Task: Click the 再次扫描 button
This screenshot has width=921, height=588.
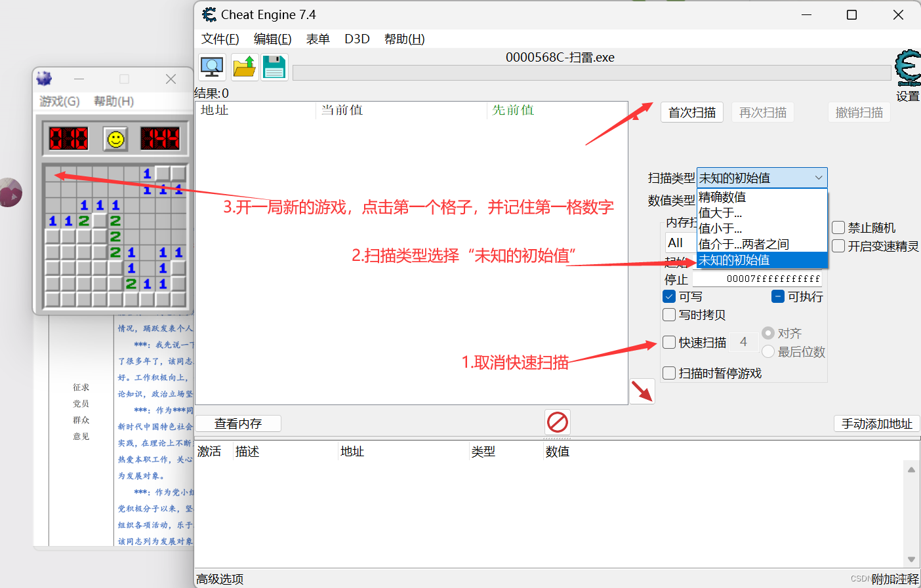Action: [x=763, y=113]
